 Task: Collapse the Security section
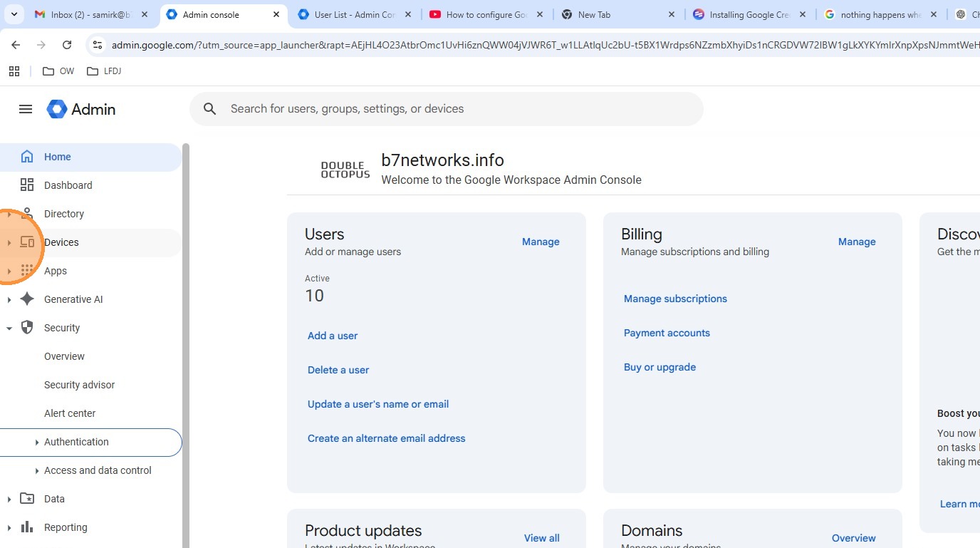[x=9, y=329]
